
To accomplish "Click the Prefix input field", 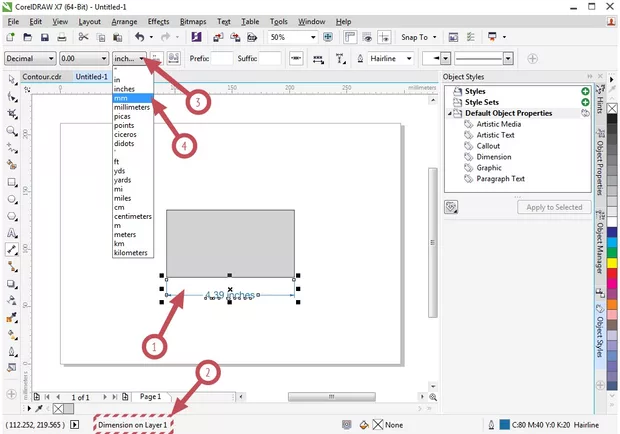I will pyautogui.click(x=222, y=59).
